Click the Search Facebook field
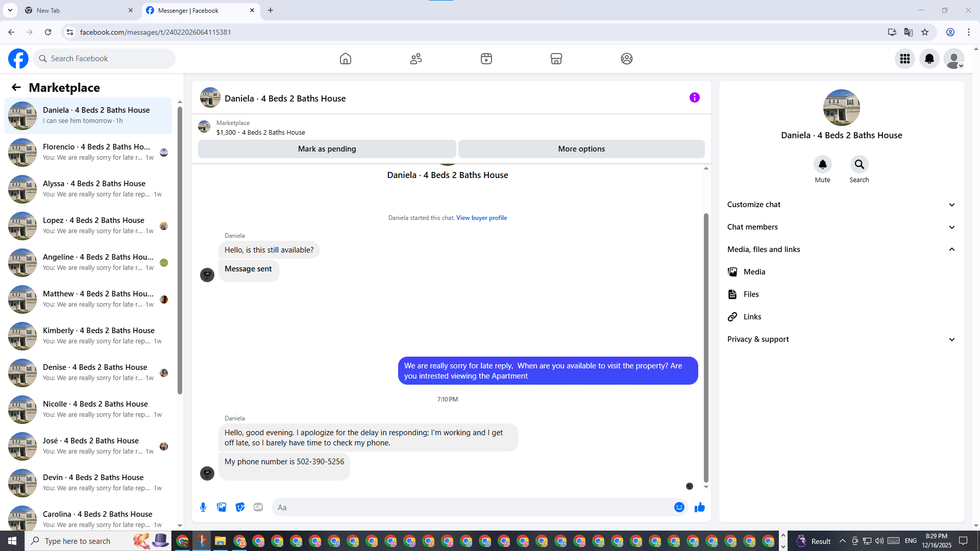Viewport: 980px width, 551px height. (105, 59)
